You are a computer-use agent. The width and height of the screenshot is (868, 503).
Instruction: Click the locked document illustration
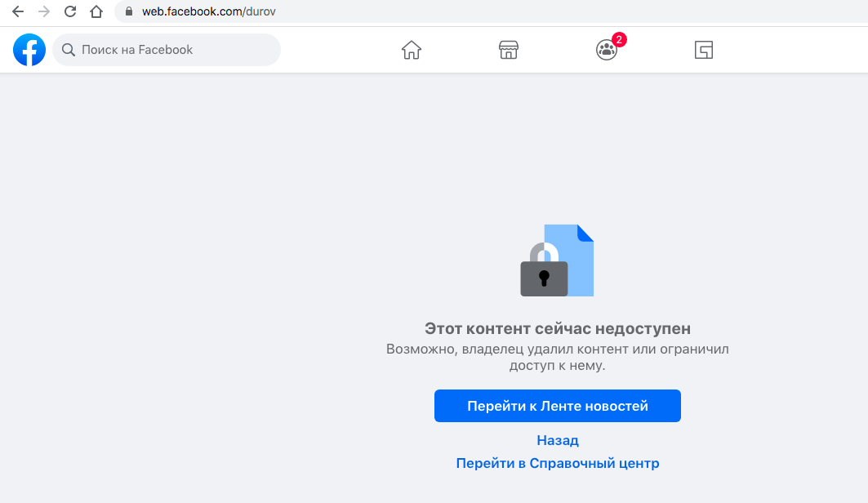(x=558, y=261)
